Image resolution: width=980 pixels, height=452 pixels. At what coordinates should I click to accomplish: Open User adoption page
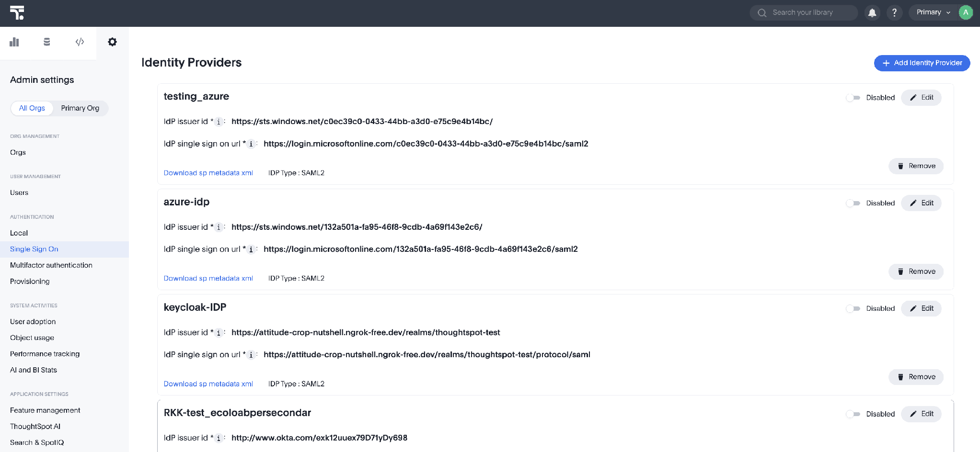pyautogui.click(x=33, y=322)
